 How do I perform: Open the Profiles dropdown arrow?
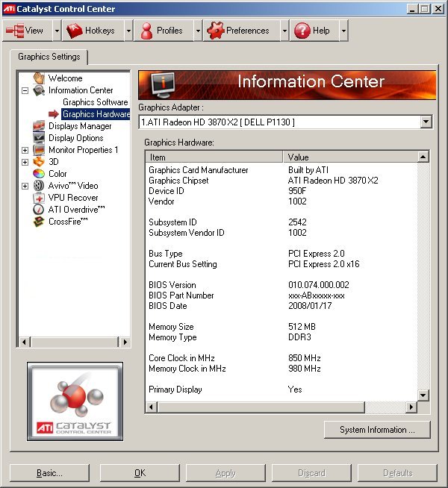click(198, 31)
